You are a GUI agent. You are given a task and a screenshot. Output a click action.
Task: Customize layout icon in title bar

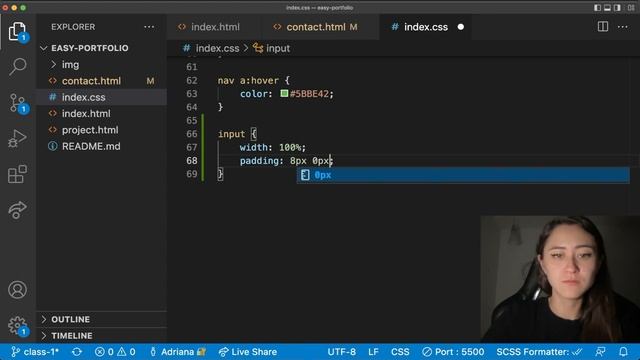point(631,8)
